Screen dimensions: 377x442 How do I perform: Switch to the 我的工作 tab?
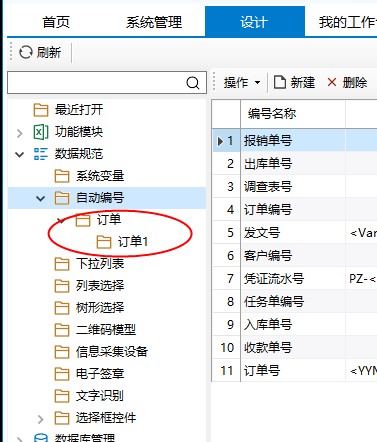click(348, 22)
